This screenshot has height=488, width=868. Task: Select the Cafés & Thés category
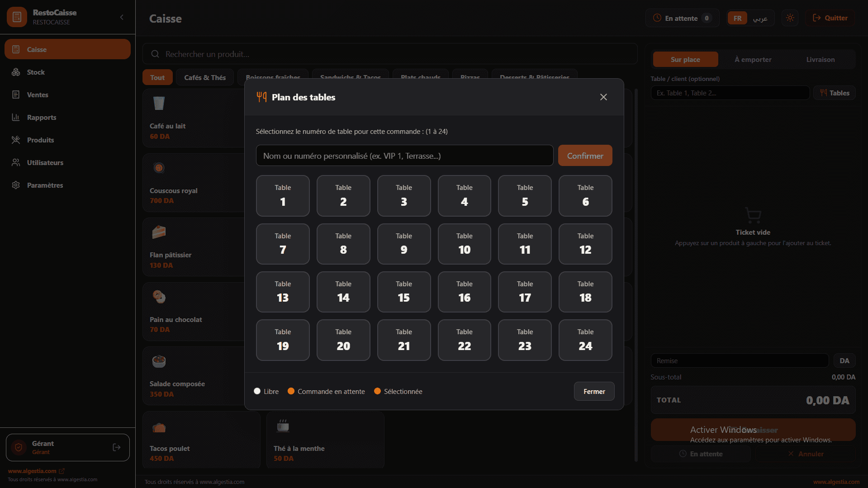click(x=205, y=77)
